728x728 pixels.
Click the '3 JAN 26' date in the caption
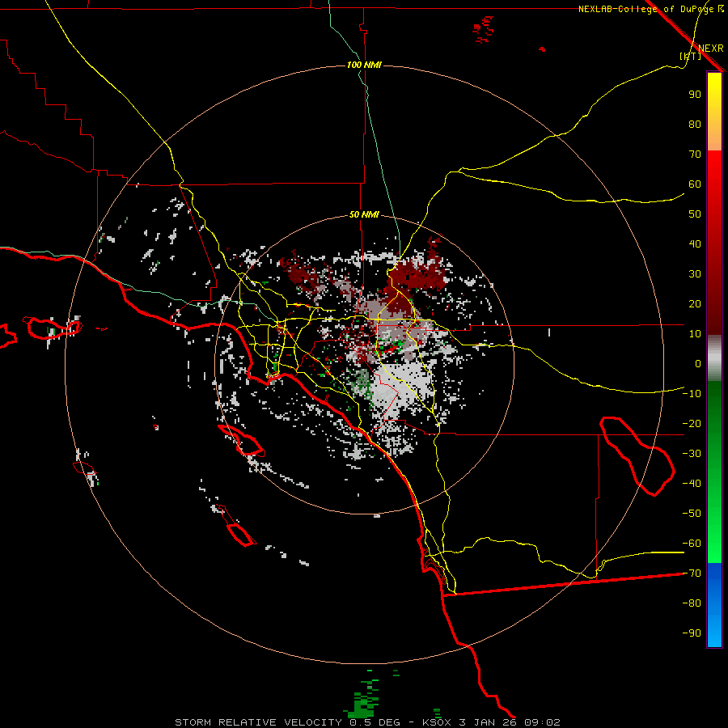point(488,722)
